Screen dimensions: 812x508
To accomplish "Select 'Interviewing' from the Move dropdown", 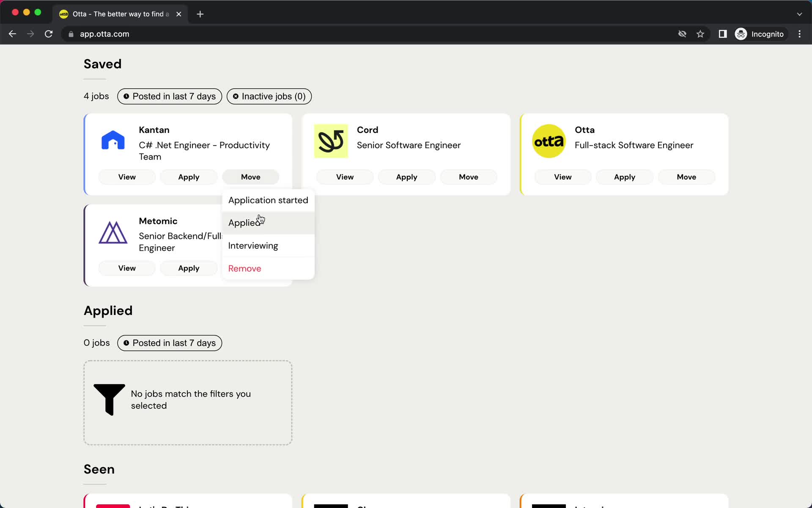I will tap(252, 245).
